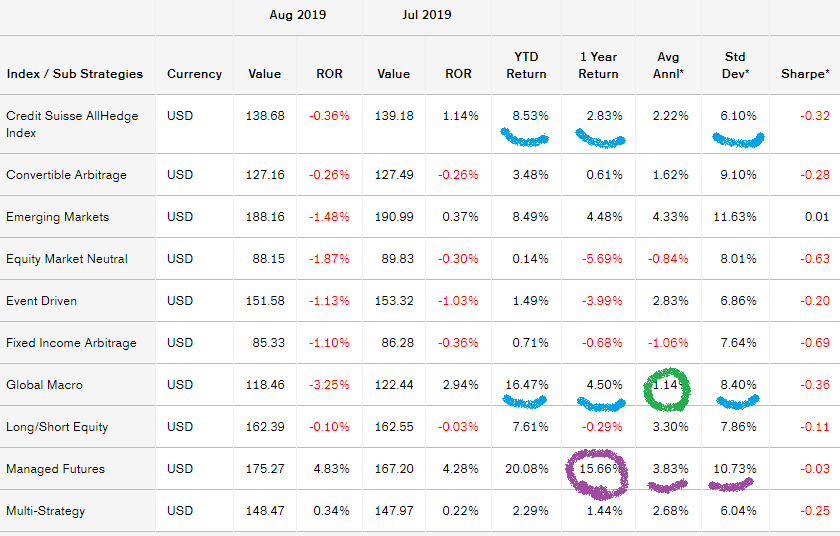The height and width of the screenshot is (536, 840).
Task: Click the 138.68 value cell
Action: click(x=265, y=116)
